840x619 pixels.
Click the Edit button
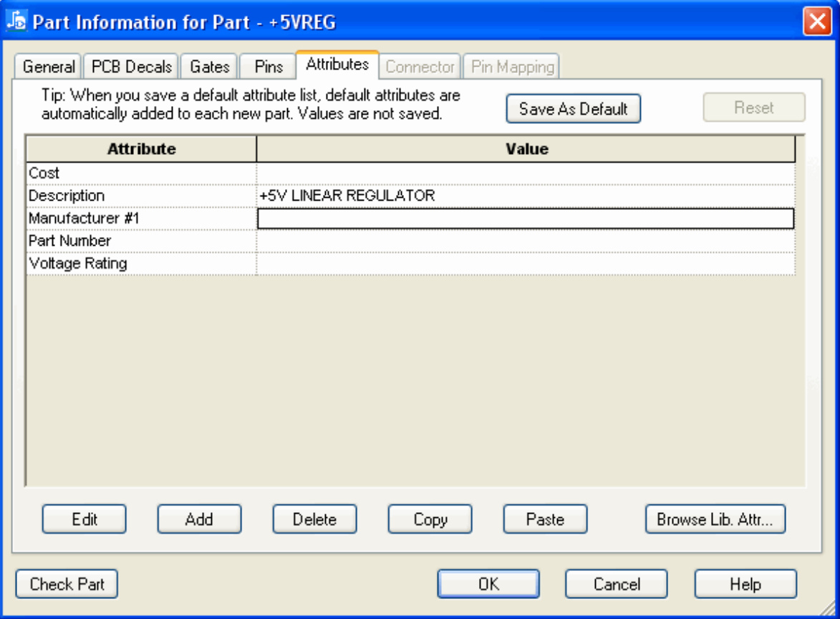pos(85,519)
